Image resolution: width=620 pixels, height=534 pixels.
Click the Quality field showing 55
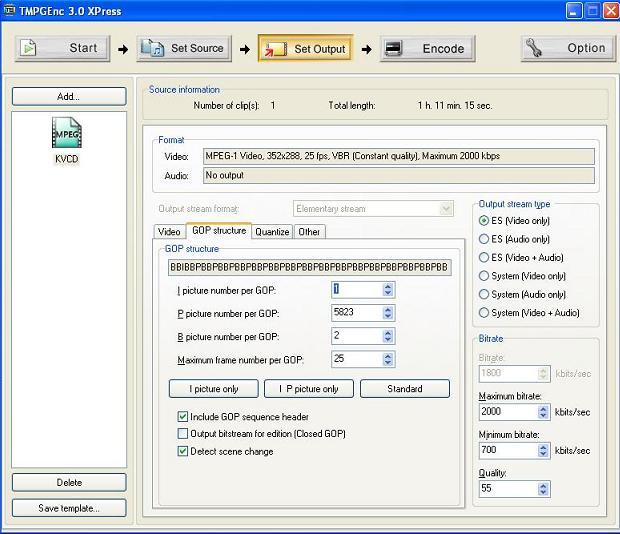508,489
